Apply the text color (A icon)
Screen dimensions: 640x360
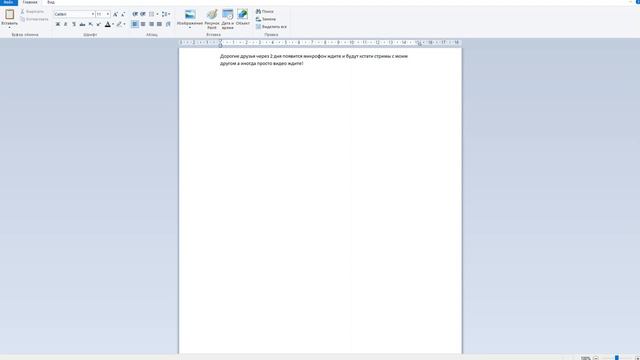pyautogui.click(x=107, y=24)
